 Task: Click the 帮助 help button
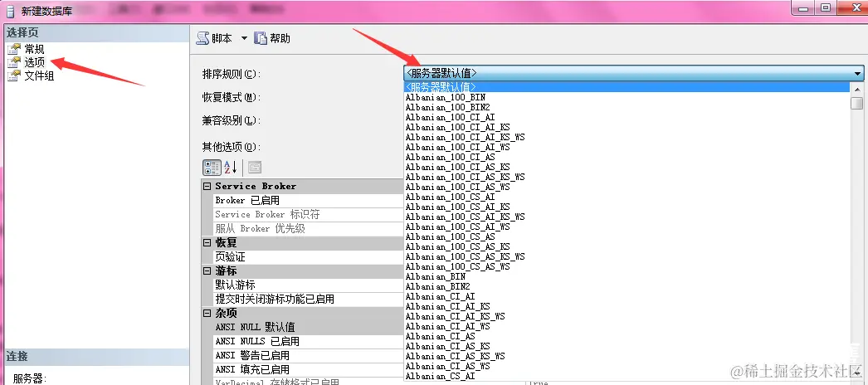[x=272, y=38]
